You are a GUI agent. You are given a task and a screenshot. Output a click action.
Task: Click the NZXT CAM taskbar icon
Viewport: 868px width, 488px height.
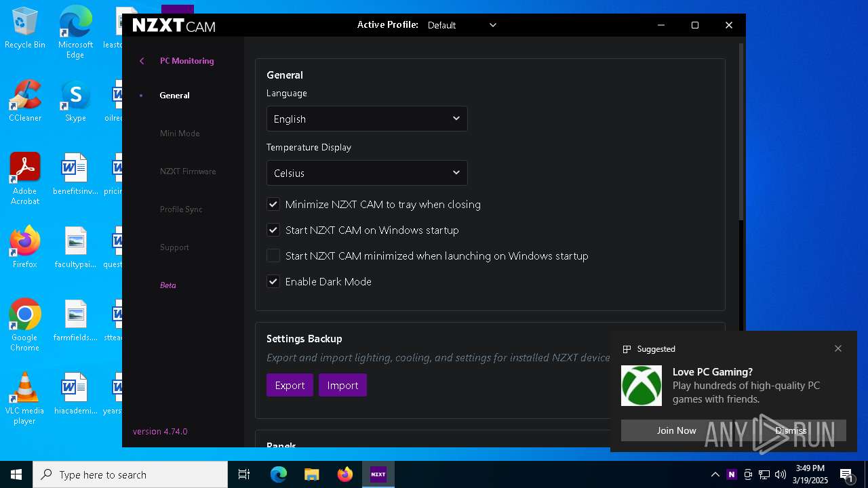coord(378,474)
